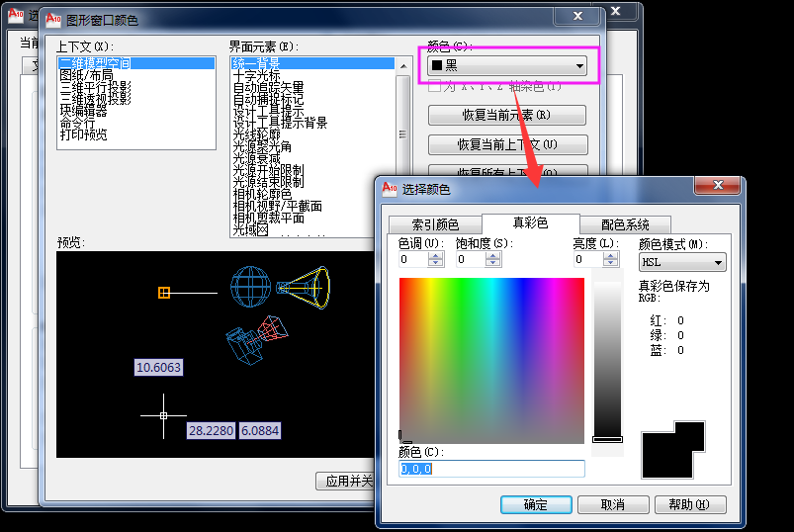Viewport: 794px width, 532px height.
Task: Click the light glyph sphere in preview
Action: click(250, 287)
